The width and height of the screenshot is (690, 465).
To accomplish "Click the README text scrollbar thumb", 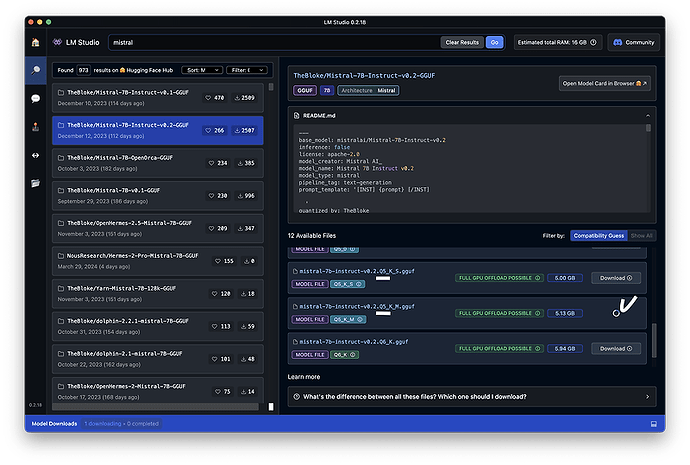I will click(x=648, y=128).
